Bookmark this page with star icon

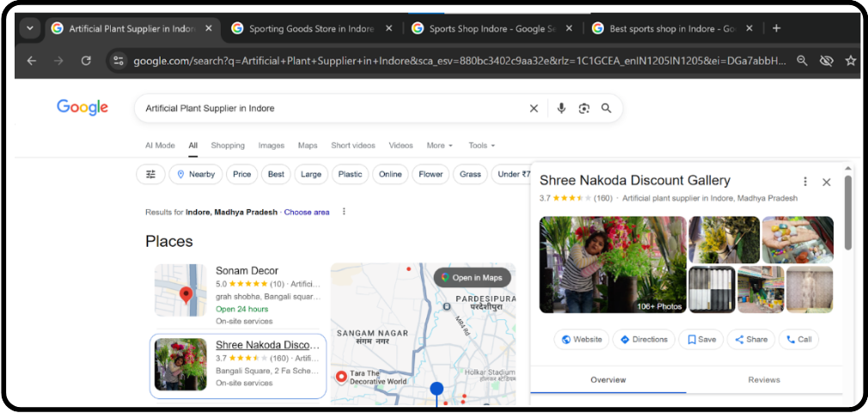pos(850,61)
